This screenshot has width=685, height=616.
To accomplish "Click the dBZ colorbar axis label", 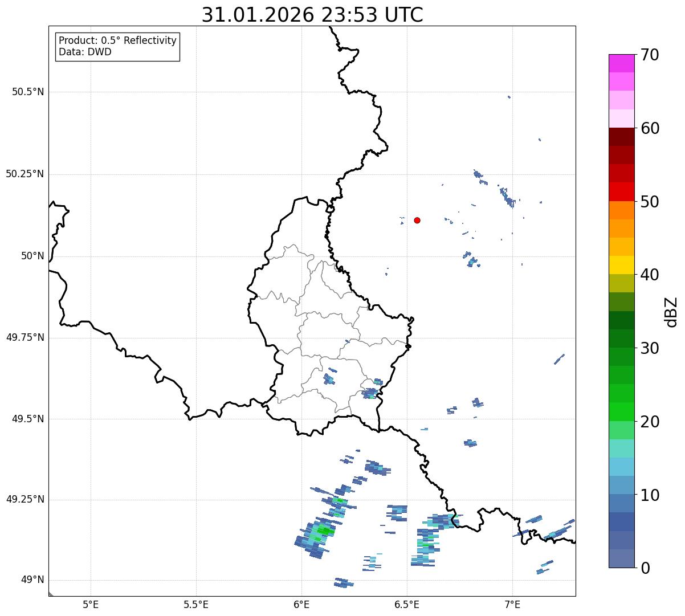I will click(x=671, y=312).
